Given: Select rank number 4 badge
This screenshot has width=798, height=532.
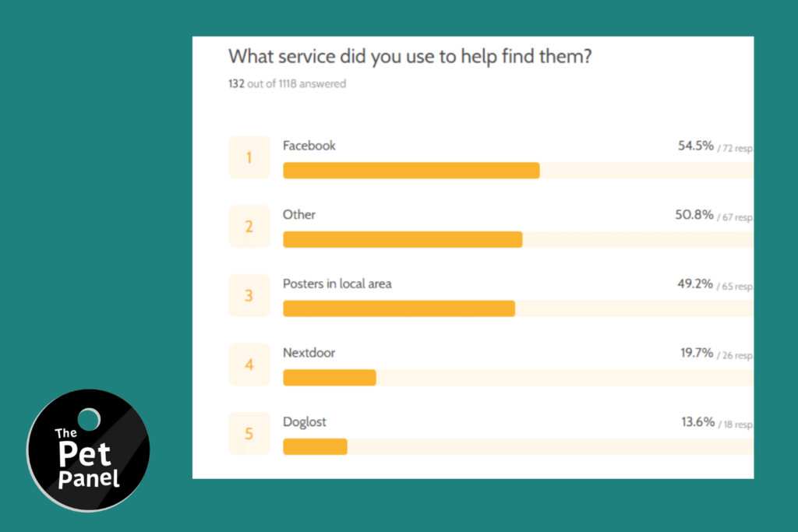Looking at the screenshot, I should coord(249,365).
